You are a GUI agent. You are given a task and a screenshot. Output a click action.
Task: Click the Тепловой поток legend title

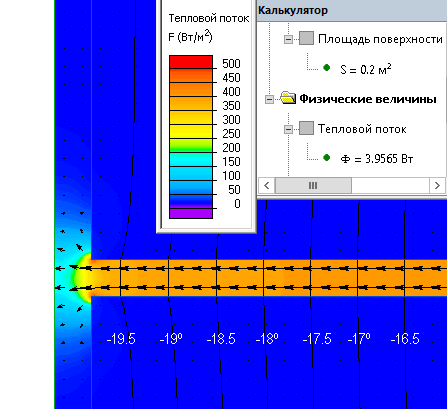[x=209, y=18]
